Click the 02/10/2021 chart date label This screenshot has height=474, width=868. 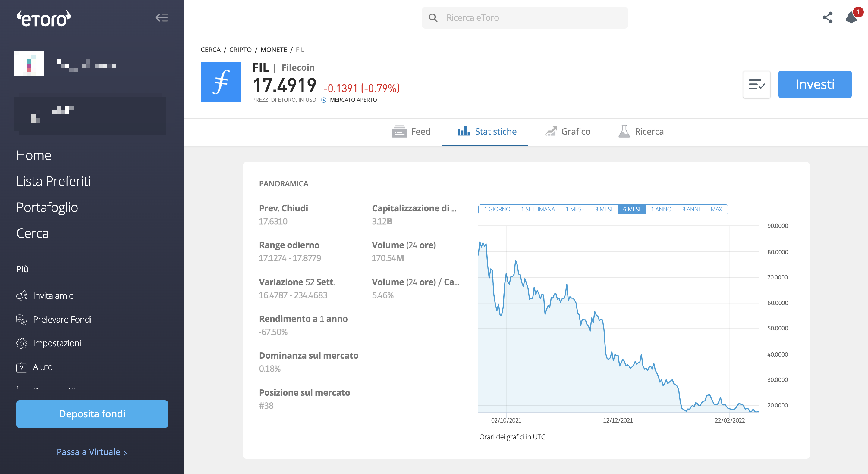coord(506,420)
